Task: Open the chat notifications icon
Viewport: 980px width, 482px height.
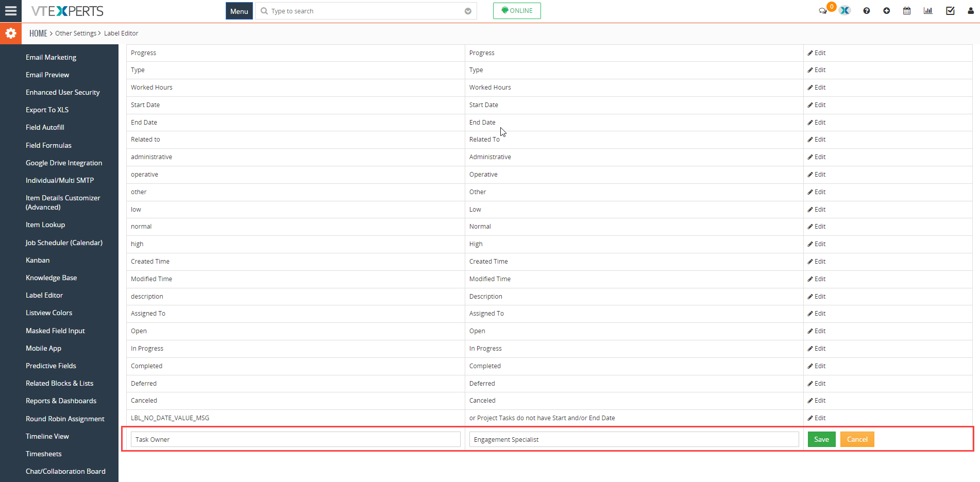Action: (823, 11)
